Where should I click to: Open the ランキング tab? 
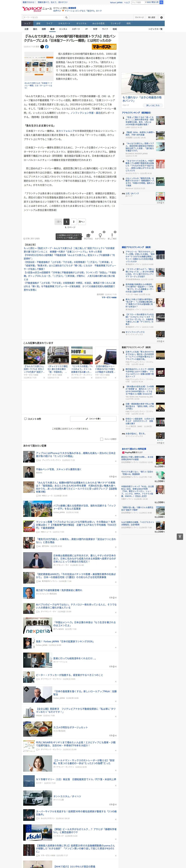(x=115, y=24)
